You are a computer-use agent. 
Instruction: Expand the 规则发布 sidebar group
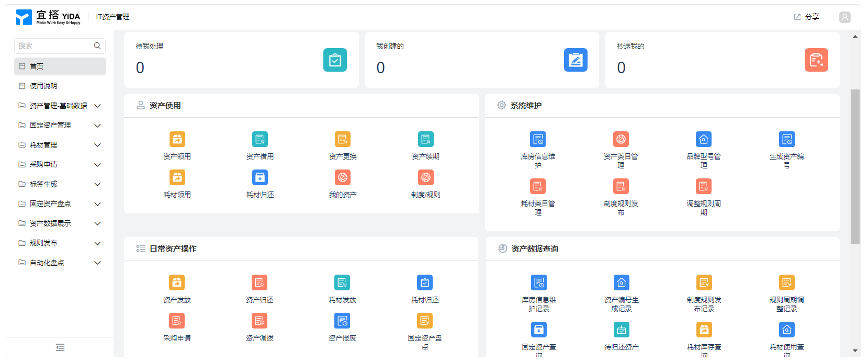(60, 243)
